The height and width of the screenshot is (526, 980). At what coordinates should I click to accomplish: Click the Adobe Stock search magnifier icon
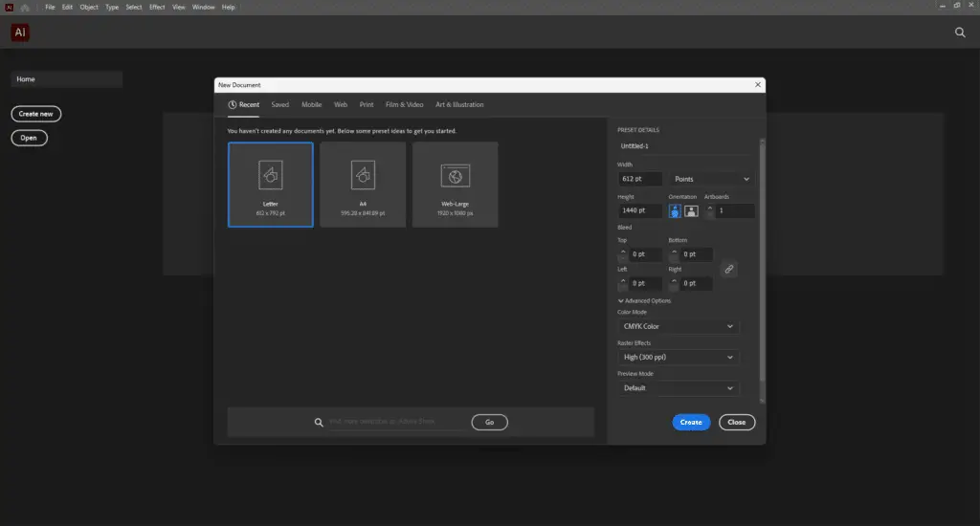pyautogui.click(x=319, y=423)
